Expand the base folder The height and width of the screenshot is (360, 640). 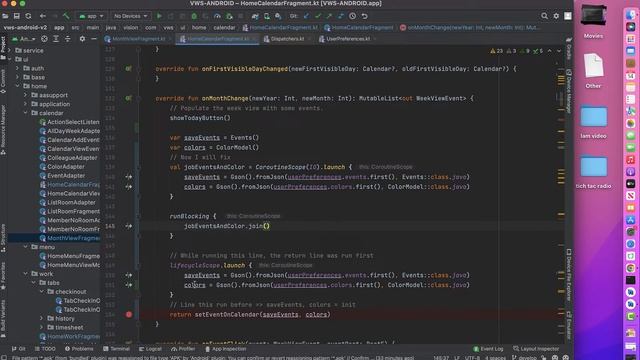pyautogui.click(x=18, y=77)
